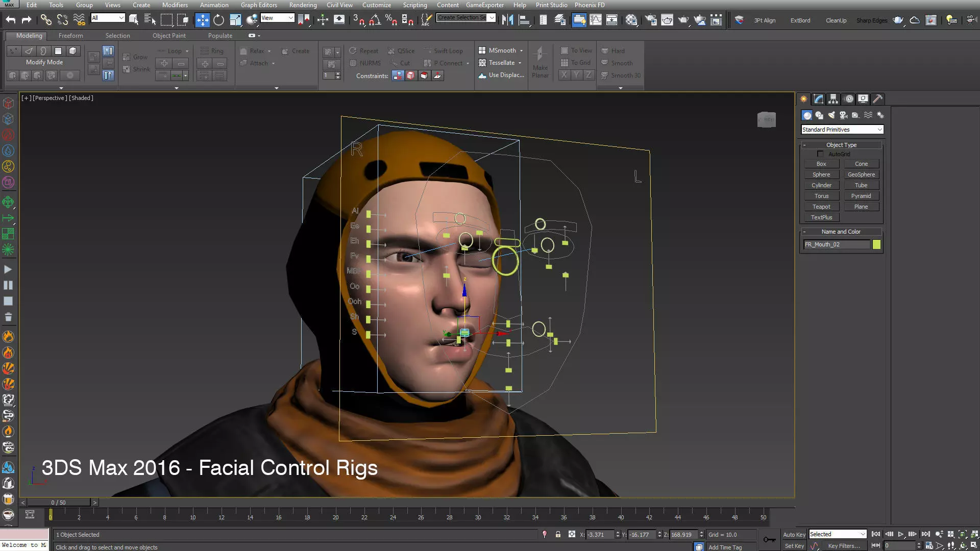Expand the MSmooth dropdown arrow
The width and height of the screenshot is (980, 551).
click(521, 51)
